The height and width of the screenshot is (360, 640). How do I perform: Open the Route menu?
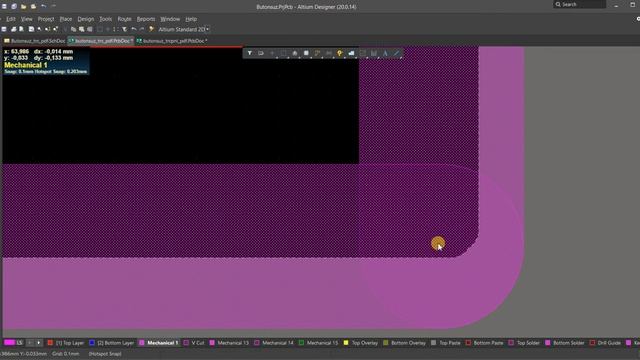[124, 19]
